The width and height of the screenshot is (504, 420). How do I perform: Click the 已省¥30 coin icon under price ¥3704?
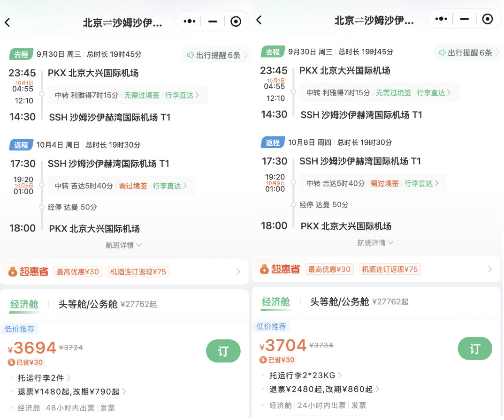[x=261, y=360]
